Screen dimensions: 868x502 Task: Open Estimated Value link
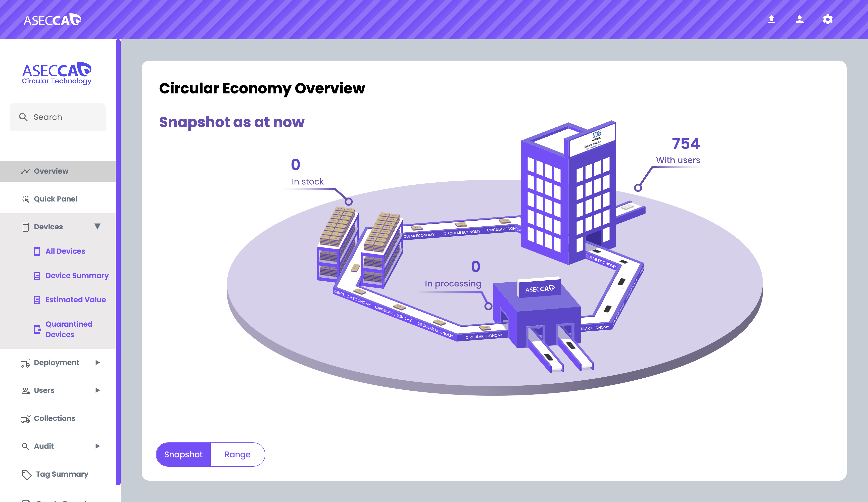pyautogui.click(x=75, y=300)
